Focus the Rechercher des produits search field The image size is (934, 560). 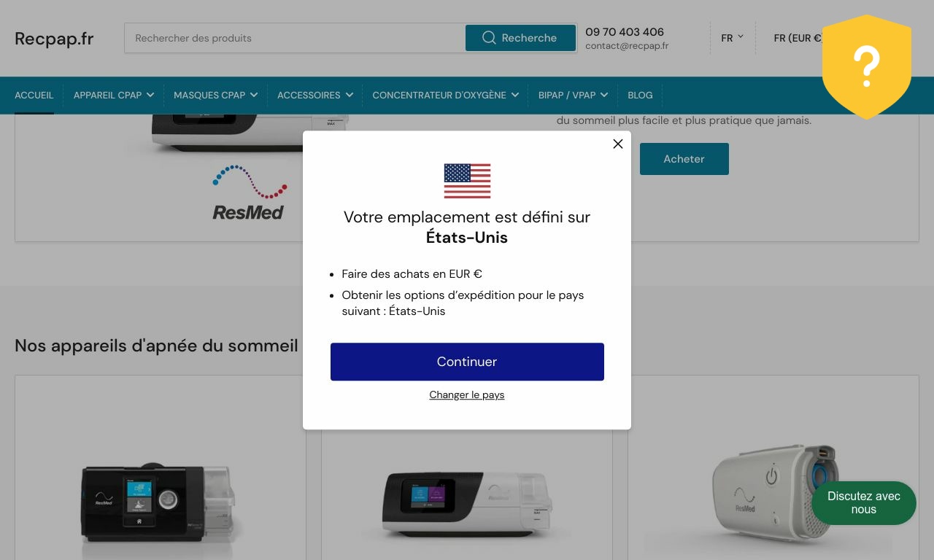pos(295,38)
